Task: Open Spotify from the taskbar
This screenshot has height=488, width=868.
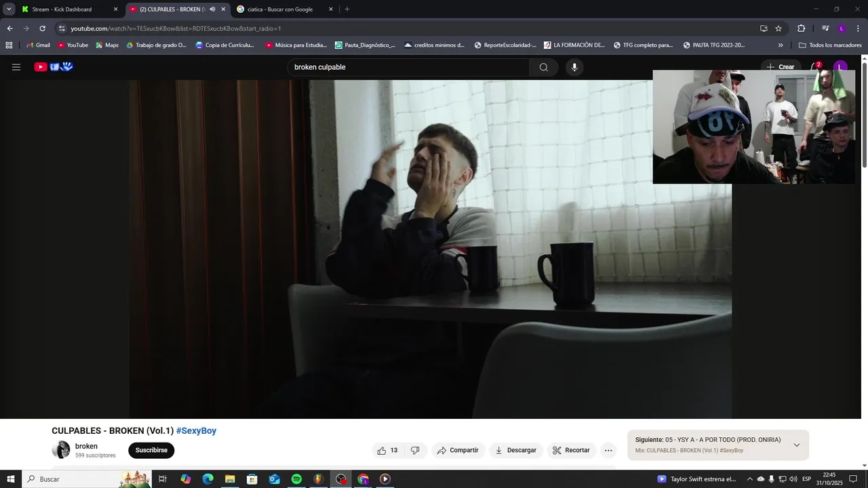Action: (296, 479)
